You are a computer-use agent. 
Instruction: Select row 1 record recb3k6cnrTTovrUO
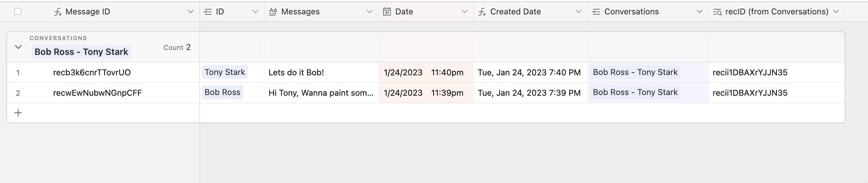92,72
